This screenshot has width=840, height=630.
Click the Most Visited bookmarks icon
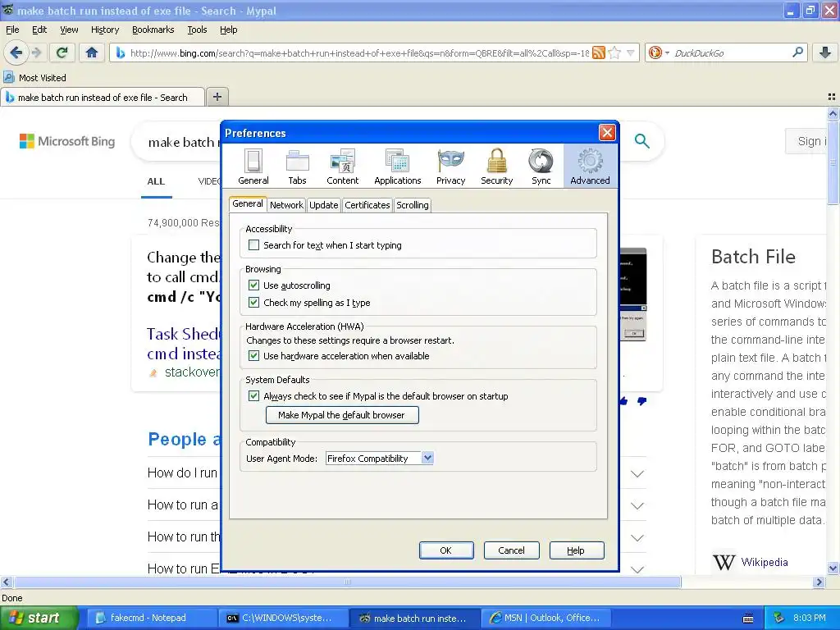8,77
